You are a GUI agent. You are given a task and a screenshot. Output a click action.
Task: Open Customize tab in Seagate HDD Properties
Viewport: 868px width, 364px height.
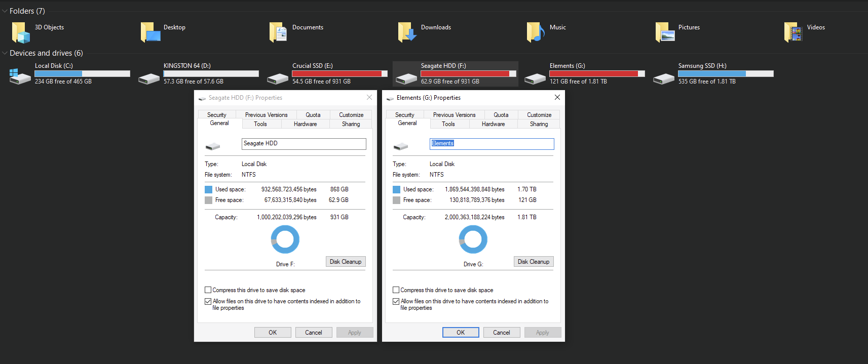point(351,115)
